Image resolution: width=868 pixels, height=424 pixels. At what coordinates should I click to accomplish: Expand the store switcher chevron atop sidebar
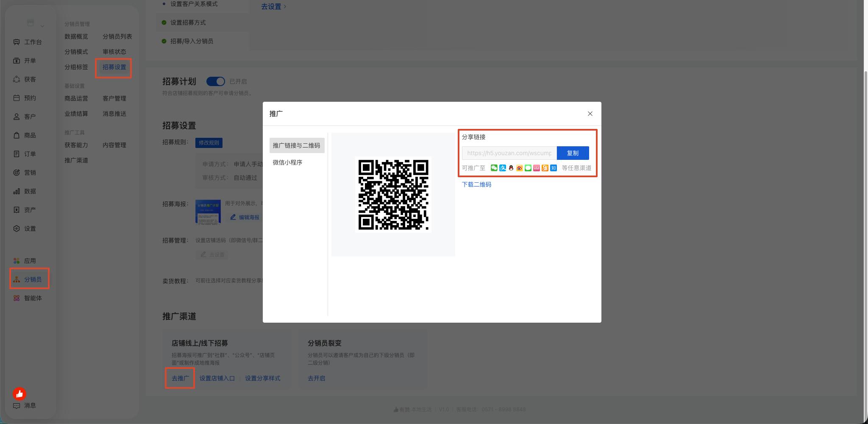tap(42, 26)
